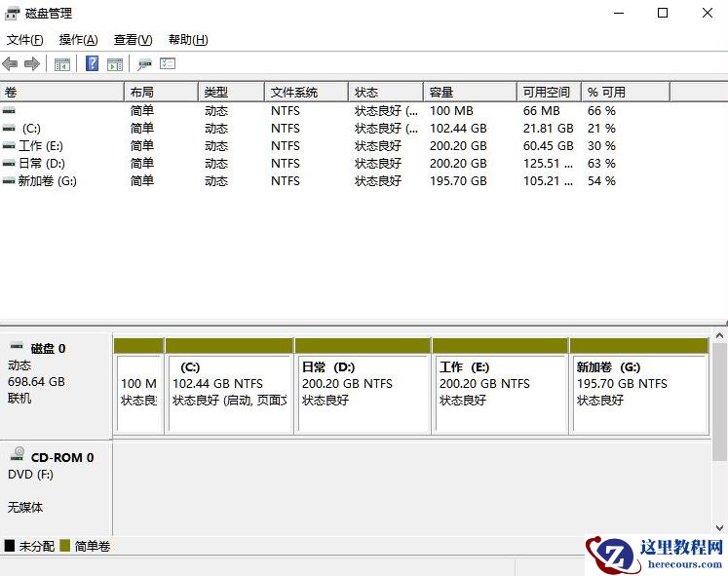
Task: Sort by the 文件系统 column header
Action: (x=306, y=92)
